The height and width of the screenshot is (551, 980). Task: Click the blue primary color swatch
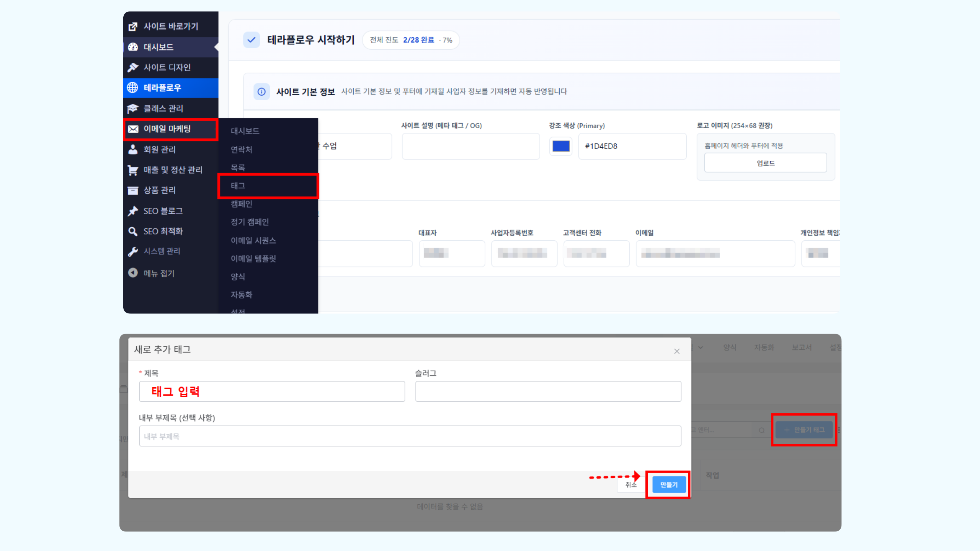tap(561, 146)
